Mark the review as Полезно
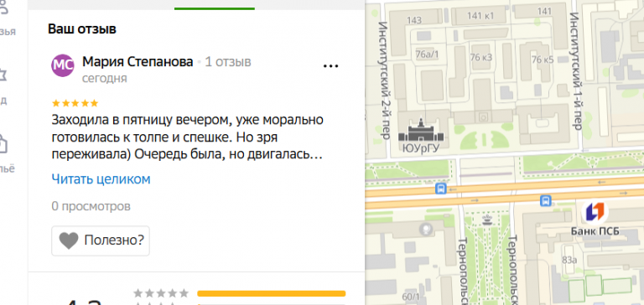 click(101, 240)
